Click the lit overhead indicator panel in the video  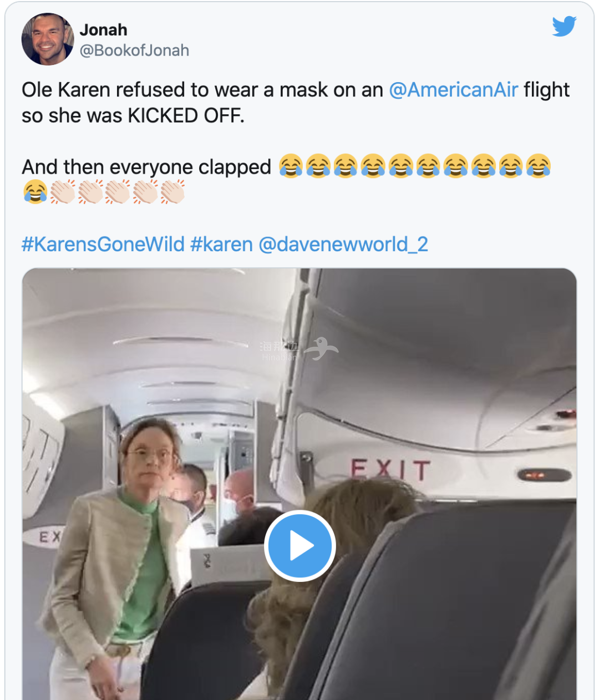point(544,475)
